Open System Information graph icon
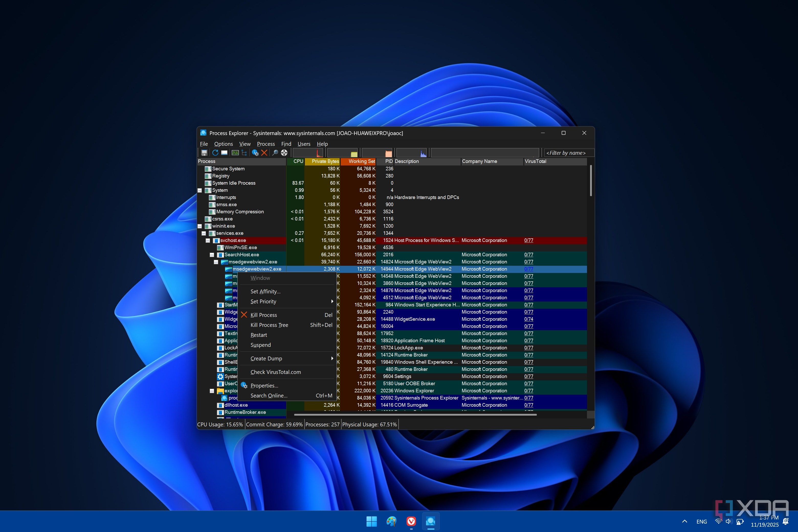 [x=235, y=153]
